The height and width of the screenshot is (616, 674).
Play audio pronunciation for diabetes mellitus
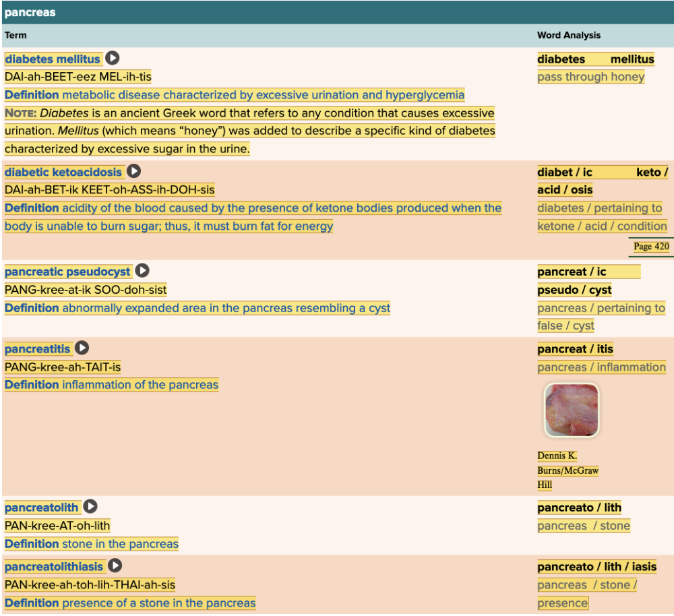(113, 59)
